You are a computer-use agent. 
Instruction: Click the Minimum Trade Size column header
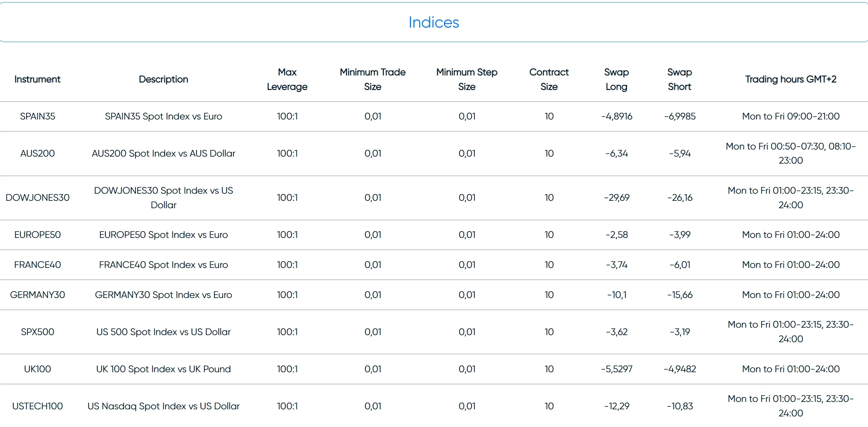373,79
